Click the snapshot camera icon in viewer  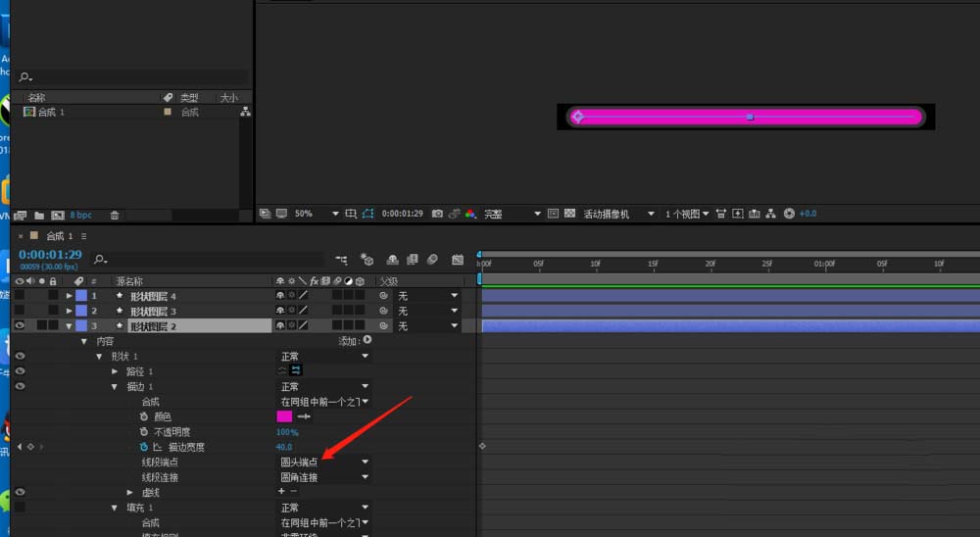pos(437,214)
